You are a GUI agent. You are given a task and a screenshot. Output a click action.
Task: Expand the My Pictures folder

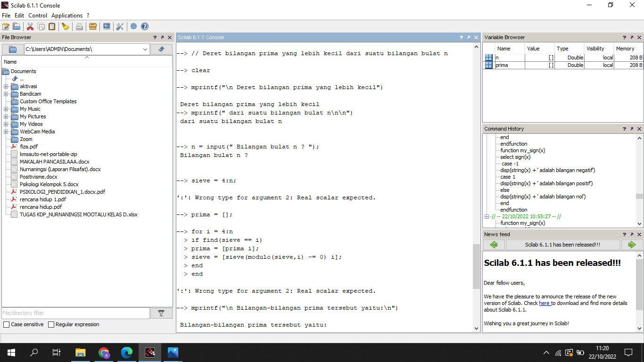point(6,116)
